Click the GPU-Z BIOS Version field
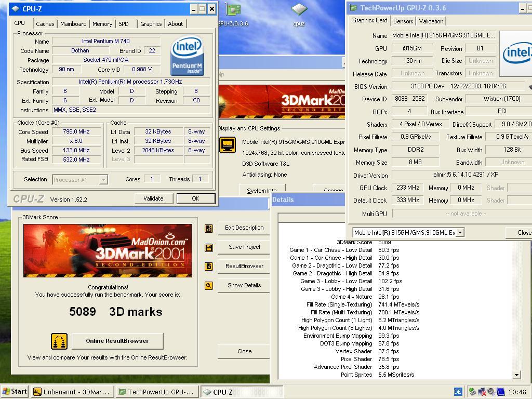Viewport: 532px width, 399px height. click(x=458, y=86)
